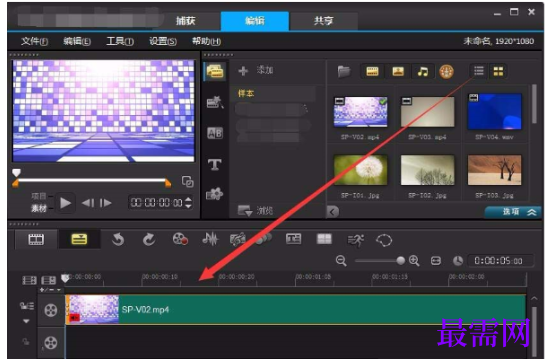Toggle show videos filter

(x=372, y=71)
